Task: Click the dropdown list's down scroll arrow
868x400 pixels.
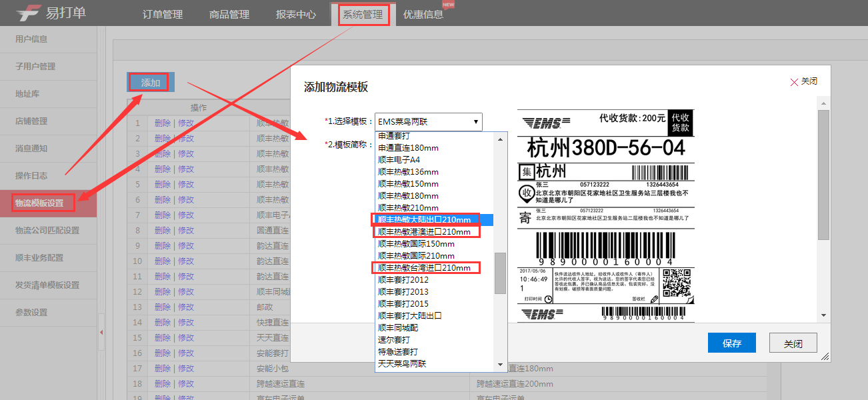Action: coord(501,365)
